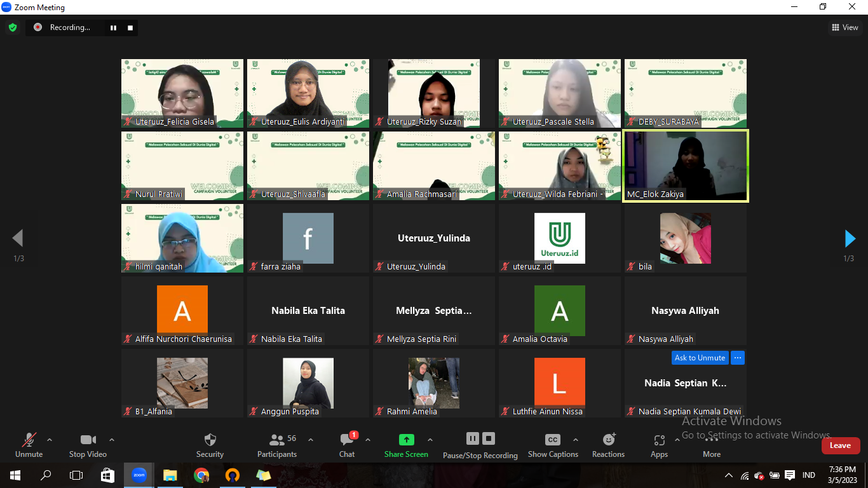Go to previous gallery page arrow
868x488 pixels.
pyautogui.click(x=18, y=238)
